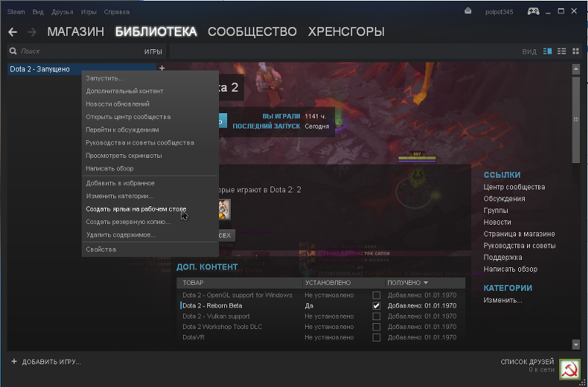Open СПИСОК ДРУЗЕЙ
Screen dimensions: 588x387
click(527, 362)
